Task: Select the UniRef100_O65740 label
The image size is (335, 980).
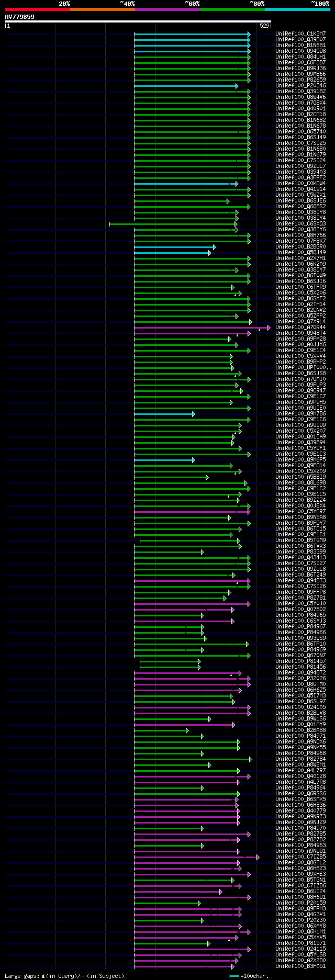Action: [x=300, y=132]
